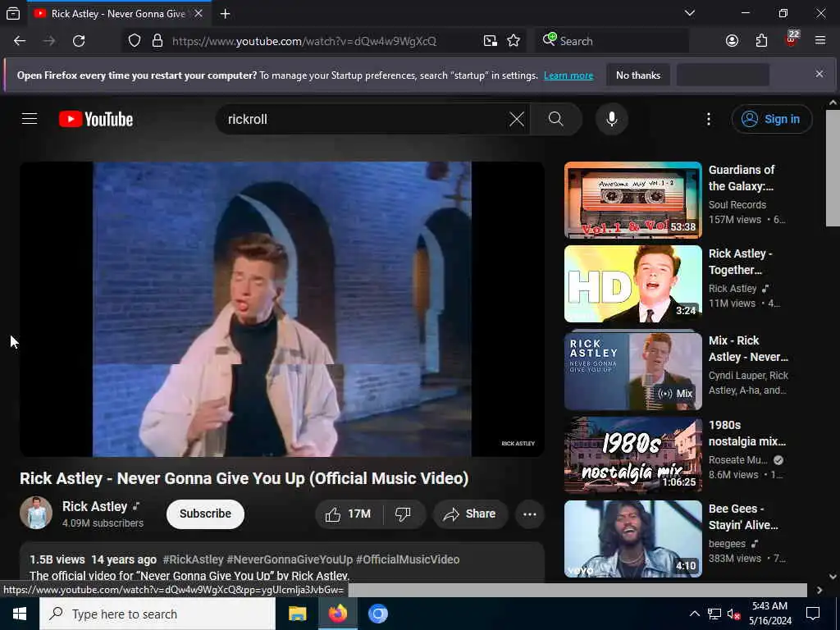
Task: Visit Roseate Mu... channel name
Action: point(737,459)
